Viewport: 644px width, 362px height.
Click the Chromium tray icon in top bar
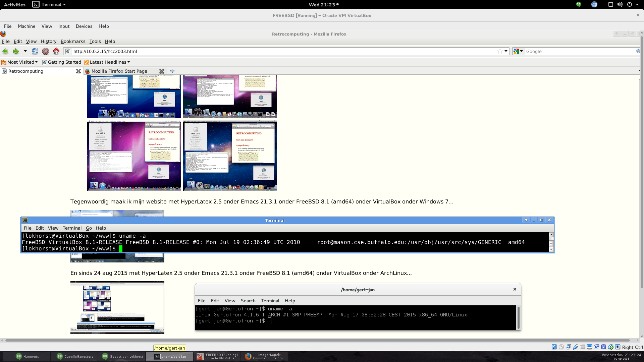tap(594, 4)
